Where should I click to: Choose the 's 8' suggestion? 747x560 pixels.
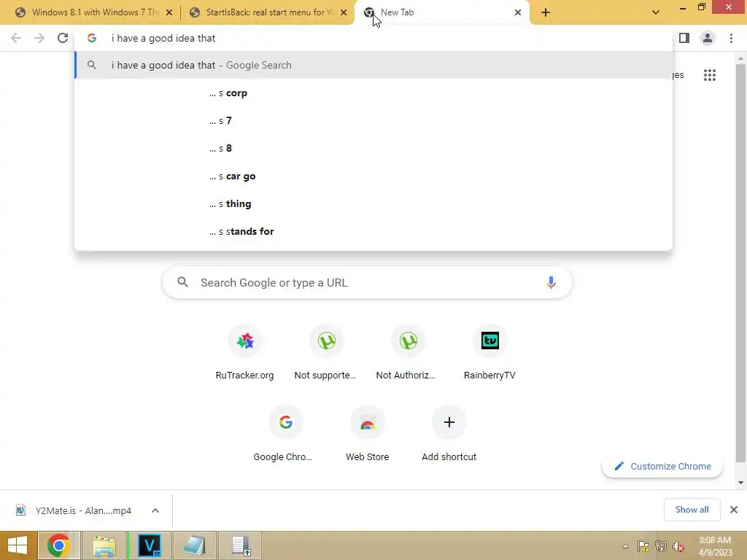[373, 148]
